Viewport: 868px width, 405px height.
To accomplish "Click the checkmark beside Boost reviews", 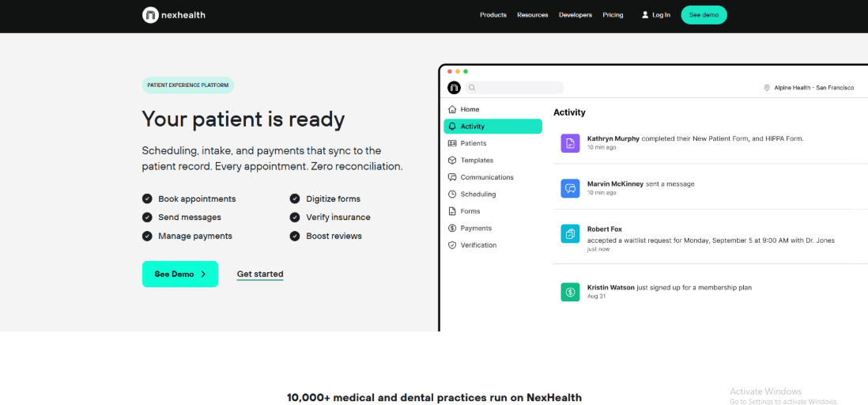I will point(295,236).
